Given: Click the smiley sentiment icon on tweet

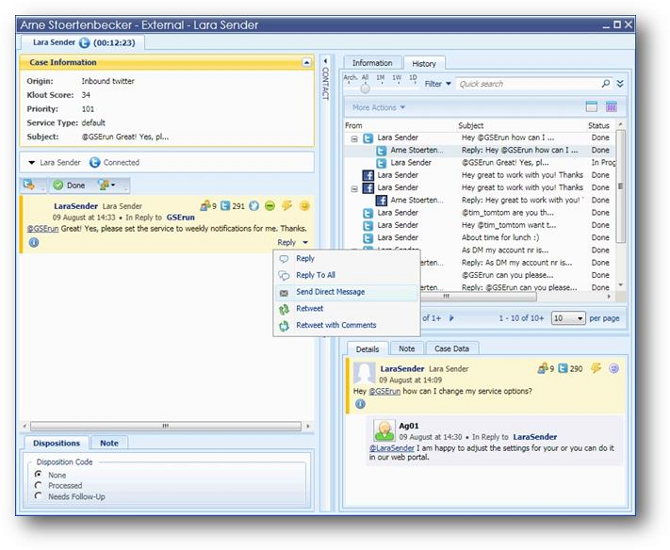Looking at the screenshot, I should tap(305, 206).
